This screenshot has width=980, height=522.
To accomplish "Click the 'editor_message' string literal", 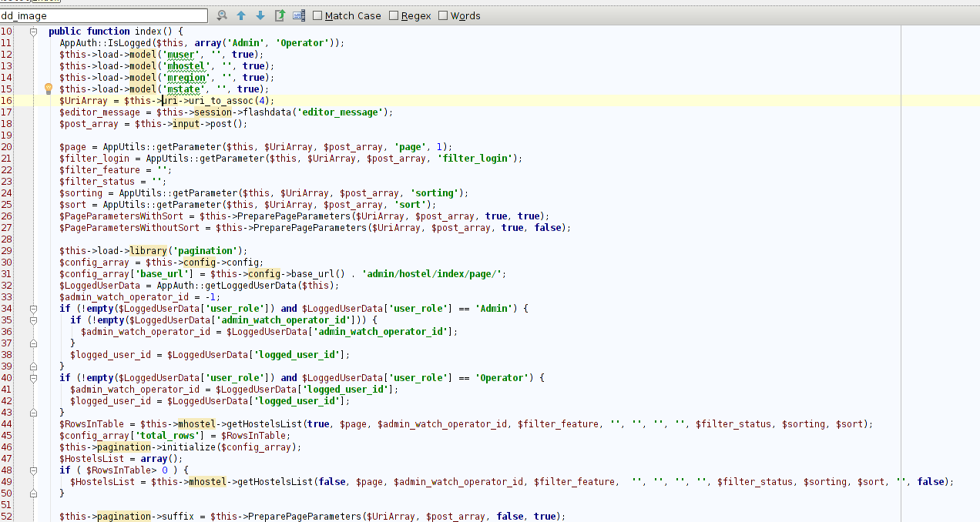I will pos(340,112).
